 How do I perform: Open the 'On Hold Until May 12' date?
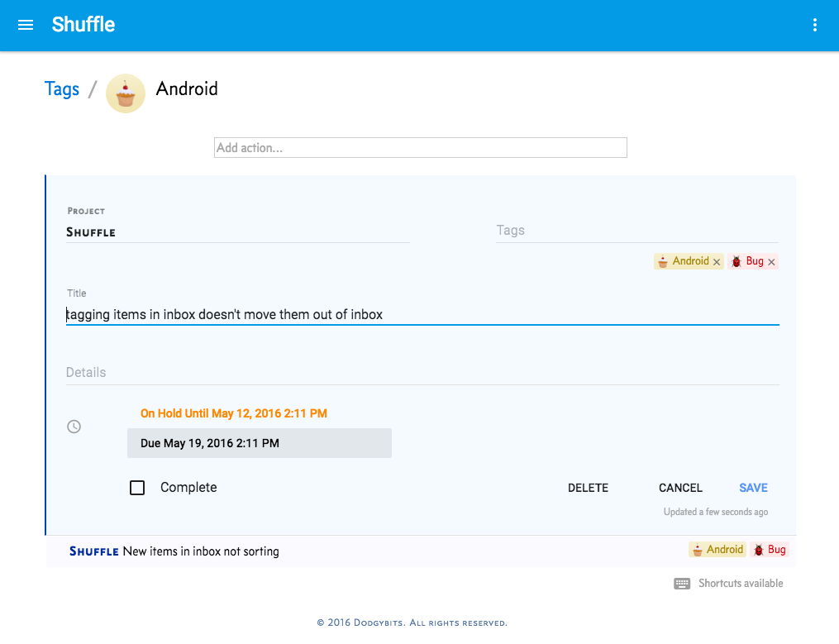233,413
